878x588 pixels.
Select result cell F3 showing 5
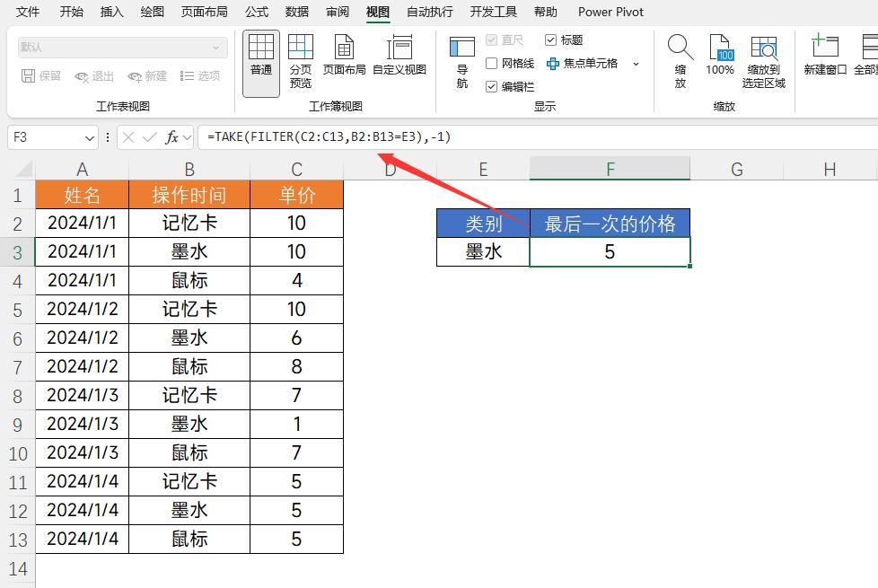(x=610, y=251)
